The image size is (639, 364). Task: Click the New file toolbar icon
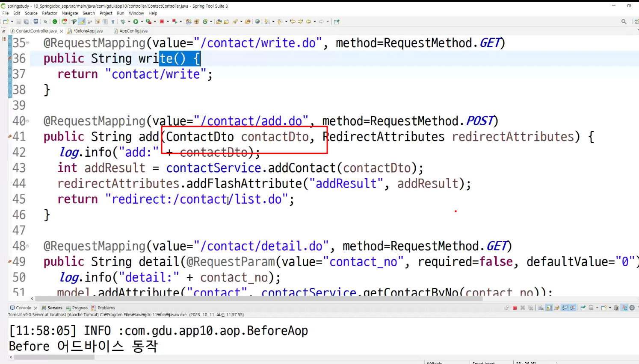point(6,21)
